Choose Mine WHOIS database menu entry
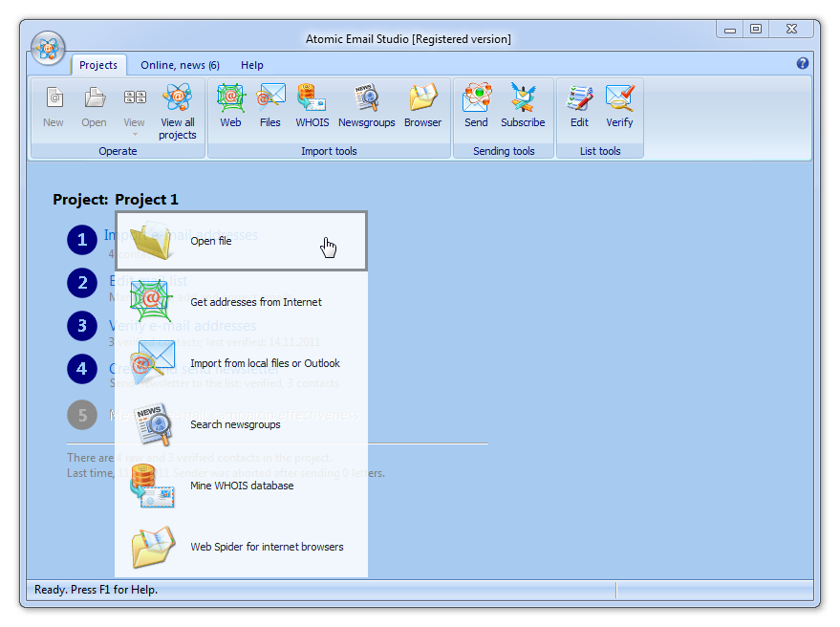This screenshot has height=627, width=840. coord(241,486)
